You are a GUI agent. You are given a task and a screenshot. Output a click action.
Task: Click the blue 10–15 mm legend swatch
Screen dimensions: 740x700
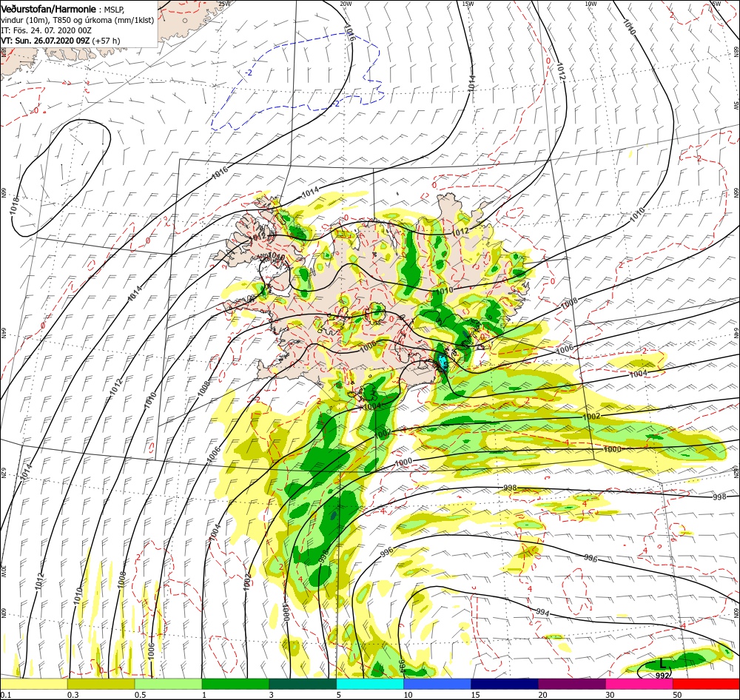tap(437, 684)
